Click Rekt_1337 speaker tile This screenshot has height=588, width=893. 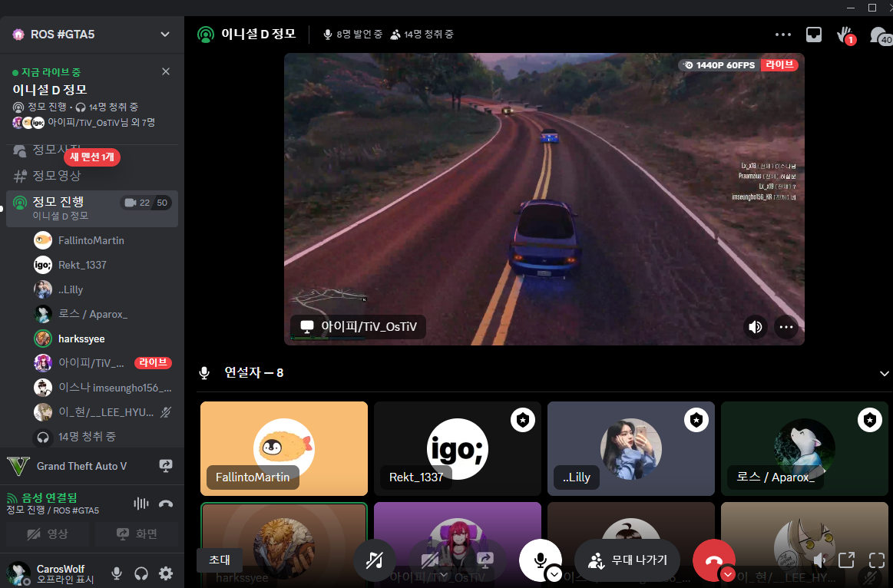click(x=458, y=448)
